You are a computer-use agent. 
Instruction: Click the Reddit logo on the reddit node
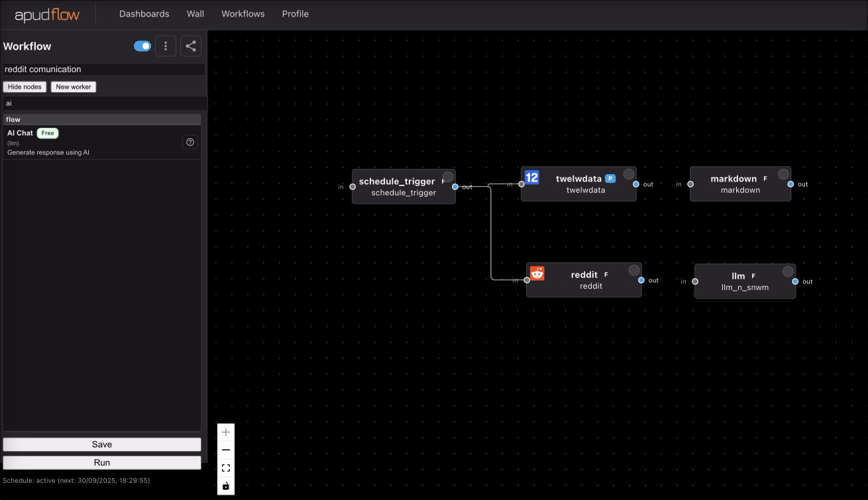pyautogui.click(x=537, y=273)
